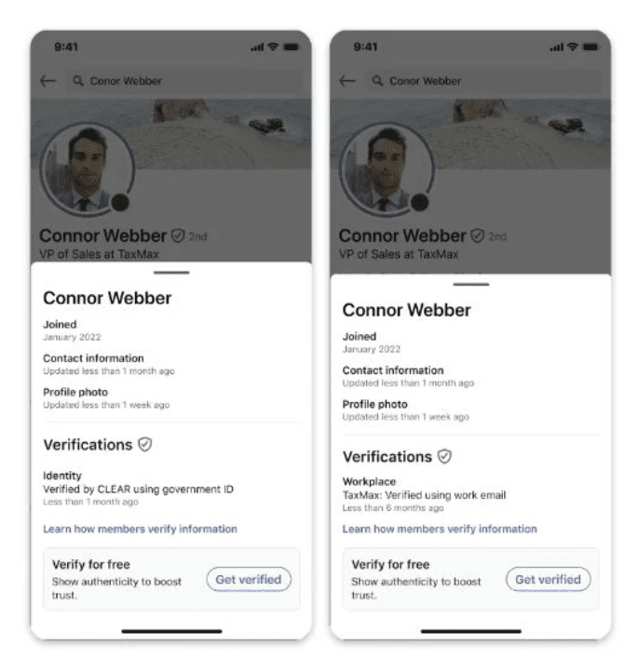Click verified shield badge beside left profile name
This screenshot has height=672, width=638.
(178, 235)
